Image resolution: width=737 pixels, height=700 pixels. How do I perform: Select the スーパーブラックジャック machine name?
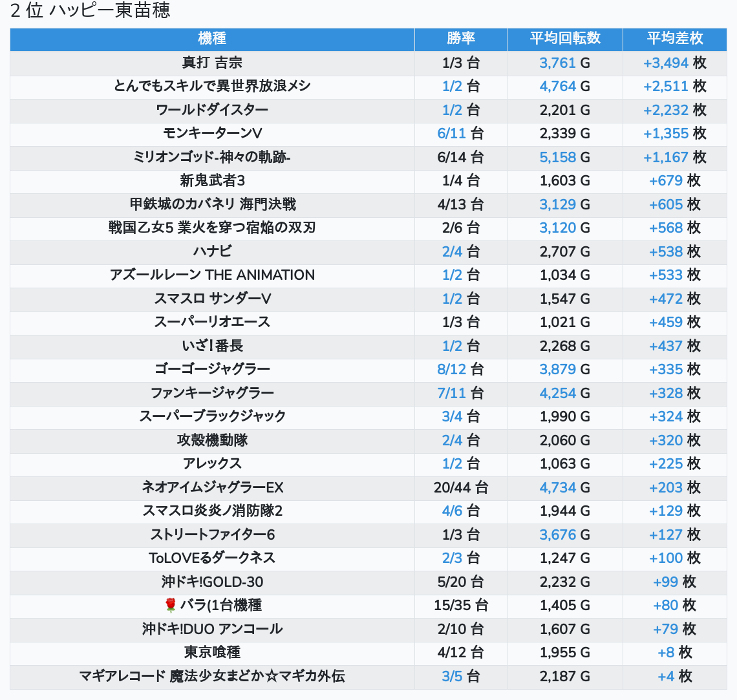click(x=212, y=416)
